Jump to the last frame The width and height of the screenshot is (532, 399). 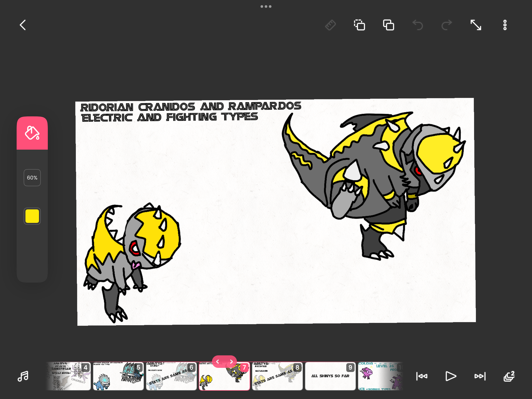point(480,376)
